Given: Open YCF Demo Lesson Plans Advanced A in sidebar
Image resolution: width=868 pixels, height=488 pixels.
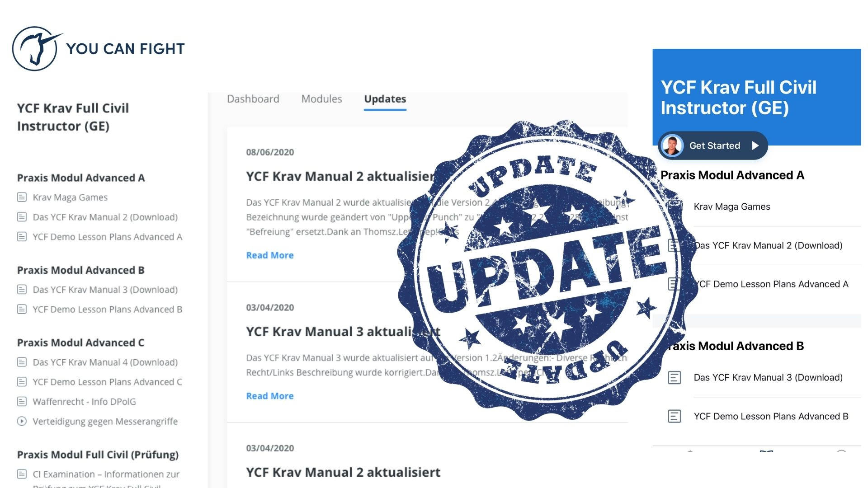Looking at the screenshot, I should click(107, 237).
